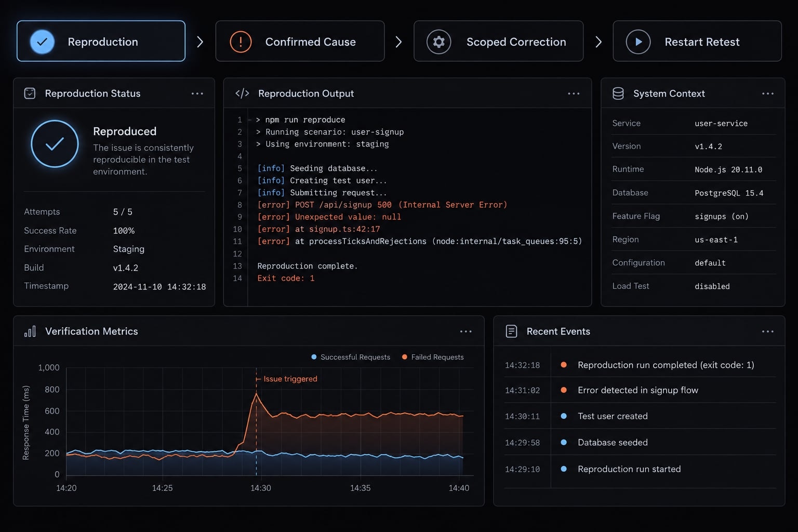This screenshot has width=798, height=532.
Task: Click the checkmark icon in the Reproduction step
Action: click(x=42, y=42)
